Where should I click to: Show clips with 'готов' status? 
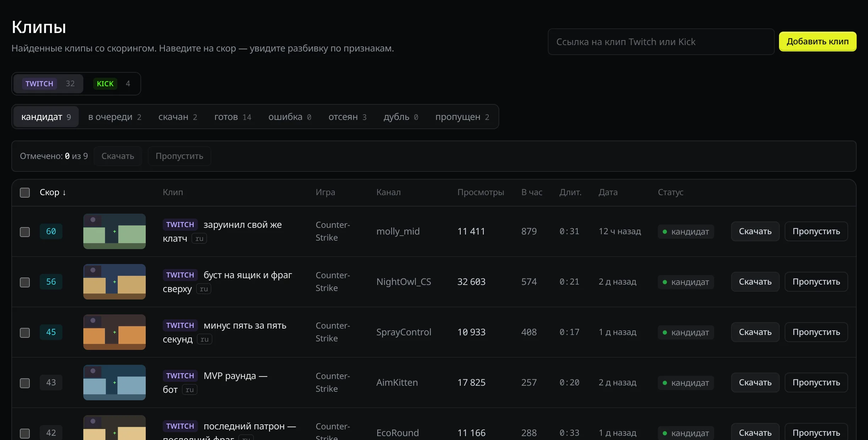[233, 117]
